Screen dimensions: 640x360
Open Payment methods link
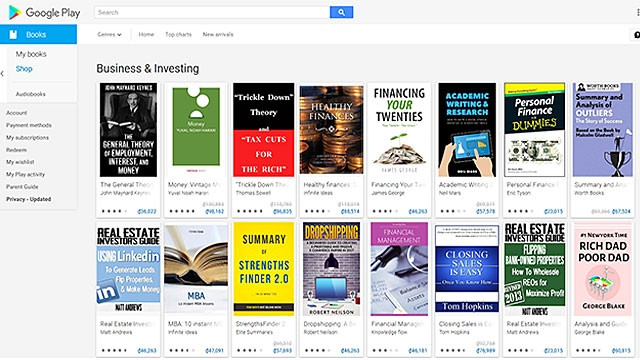pyautogui.click(x=29, y=125)
